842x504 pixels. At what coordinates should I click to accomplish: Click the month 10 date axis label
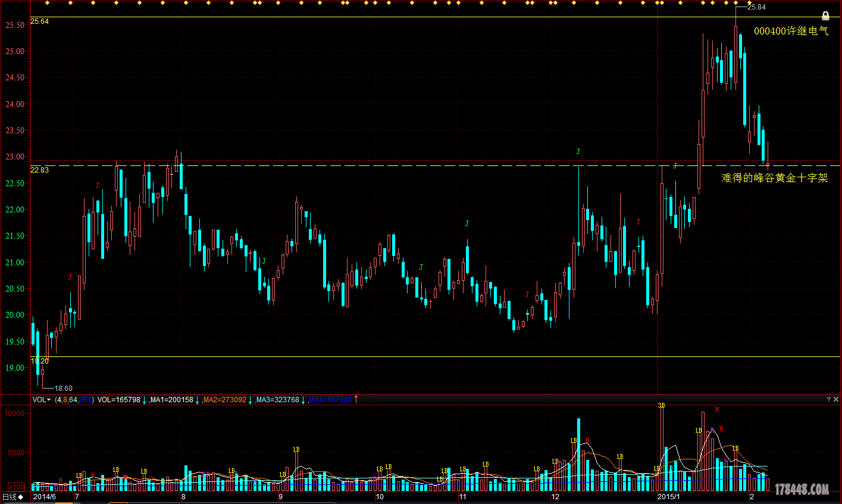point(380,496)
